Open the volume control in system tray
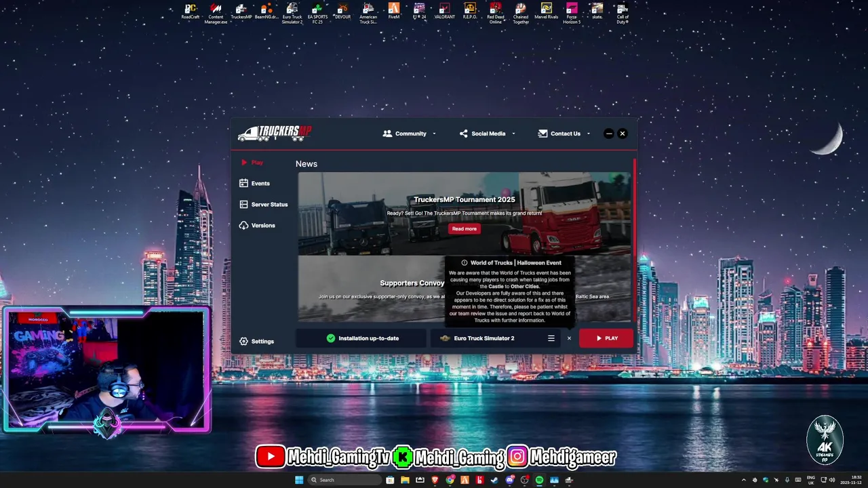This screenshot has height=488, width=868. click(832, 480)
